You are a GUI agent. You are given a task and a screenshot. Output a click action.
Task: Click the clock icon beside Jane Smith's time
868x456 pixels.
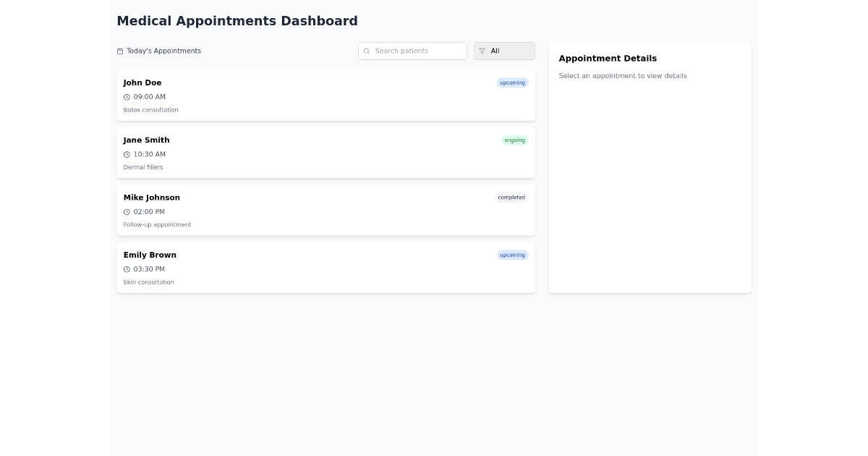pos(127,154)
